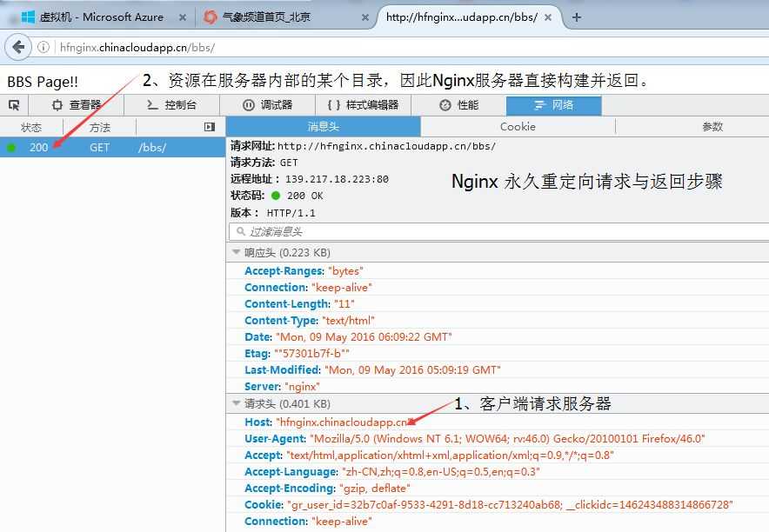Image resolution: width=769 pixels, height=532 pixels.
Task: Click the 版本 HTTP/1.1 value
Action: [291, 213]
